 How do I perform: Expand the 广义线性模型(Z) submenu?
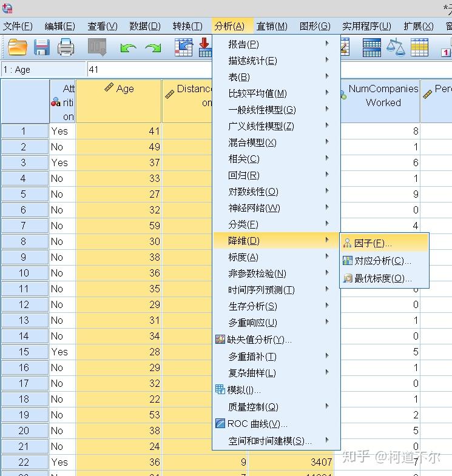276,126
